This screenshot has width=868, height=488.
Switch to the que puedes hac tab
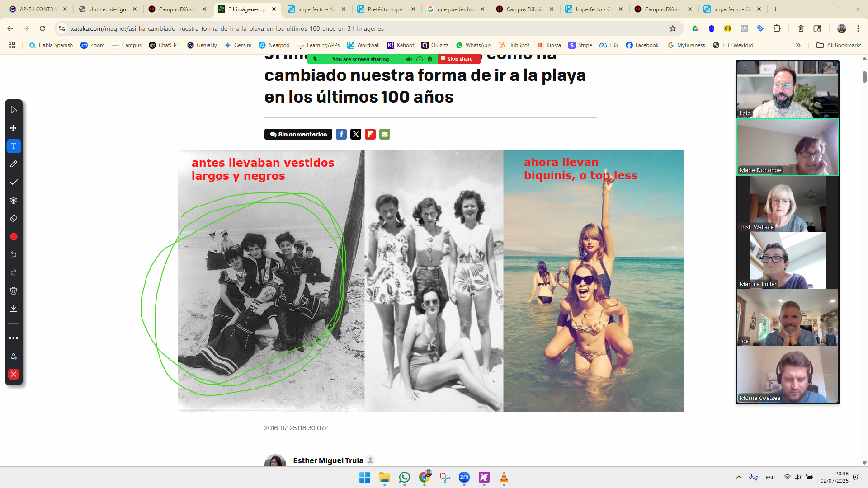tap(456, 9)
